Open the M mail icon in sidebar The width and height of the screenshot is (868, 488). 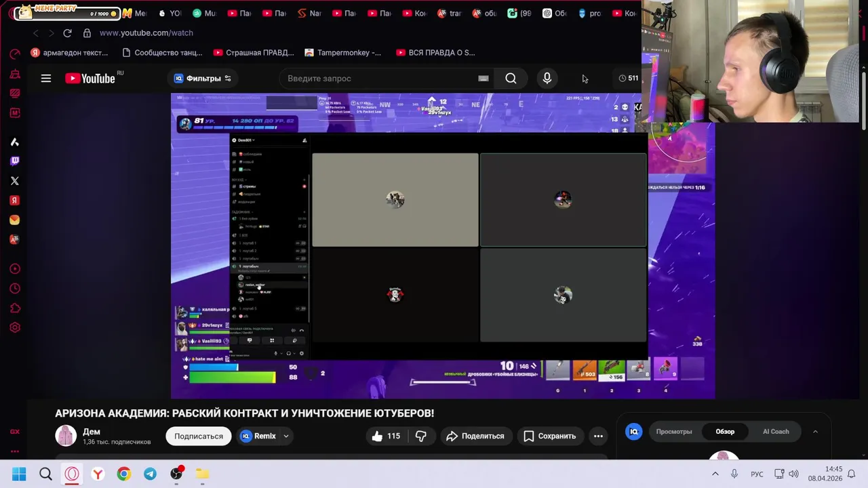(15, 113)
